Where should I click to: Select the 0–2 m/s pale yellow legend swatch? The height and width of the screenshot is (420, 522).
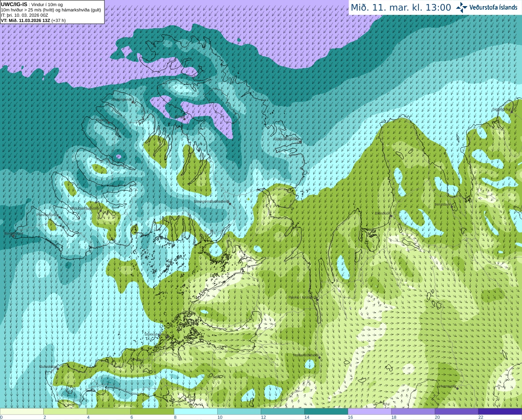point(22,411)
